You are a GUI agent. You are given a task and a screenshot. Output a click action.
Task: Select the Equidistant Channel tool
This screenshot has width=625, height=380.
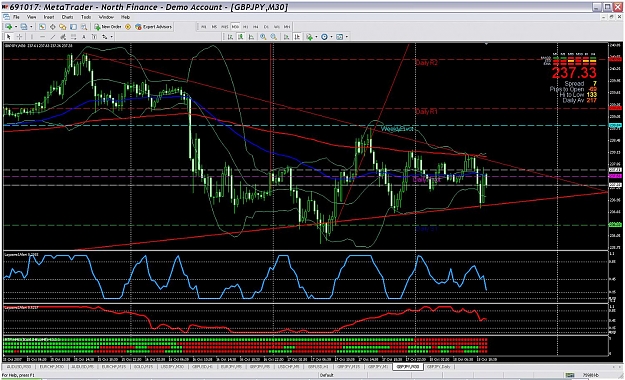click(63, 37)
